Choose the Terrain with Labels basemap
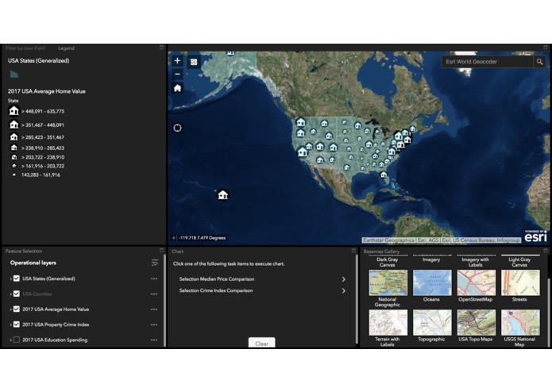Viewport: 552px width, 392px height. click(x=388, y=328)
